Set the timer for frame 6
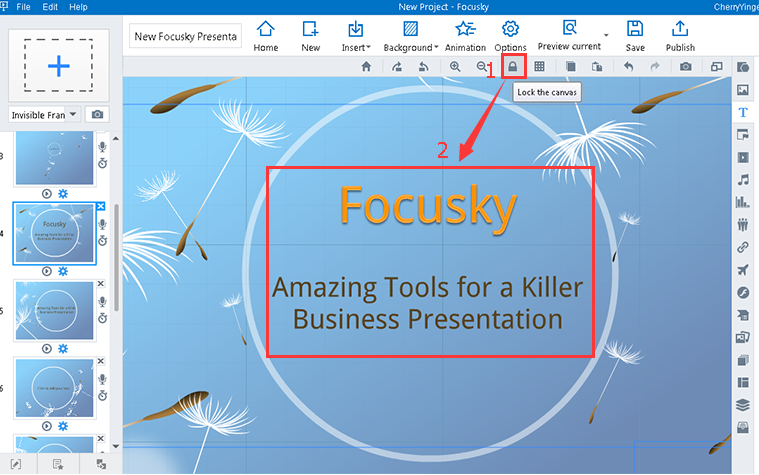Screen dimensions: 759x475 (102, 396)
